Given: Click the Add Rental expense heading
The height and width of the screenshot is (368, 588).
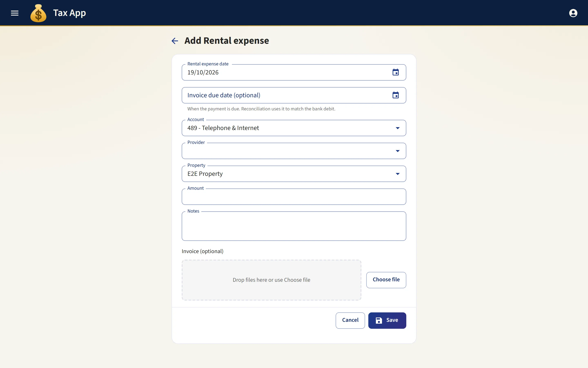Looking at the screenshot, I should point(226,41).
